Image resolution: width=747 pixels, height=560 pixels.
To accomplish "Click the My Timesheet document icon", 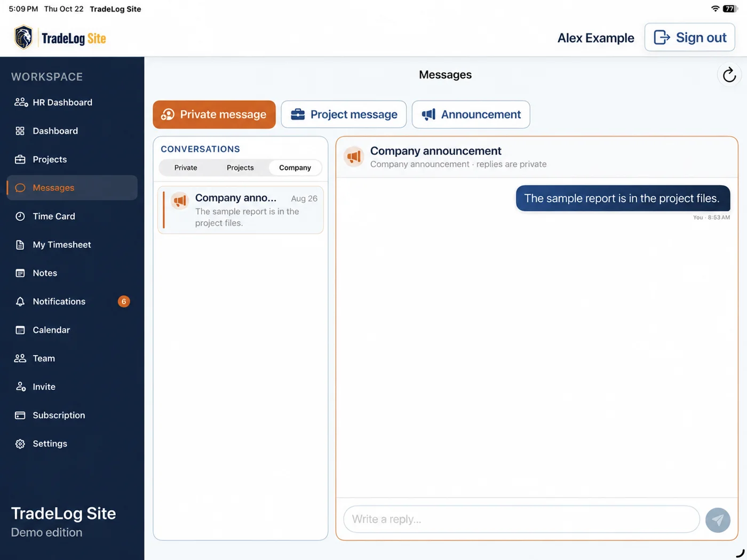I will tap(20, 245).
